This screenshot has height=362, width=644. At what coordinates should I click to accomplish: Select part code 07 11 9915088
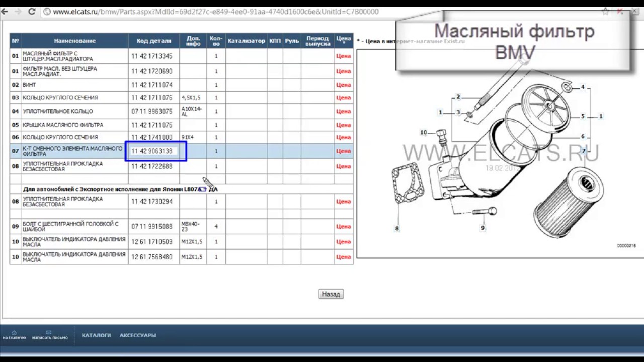152,226
